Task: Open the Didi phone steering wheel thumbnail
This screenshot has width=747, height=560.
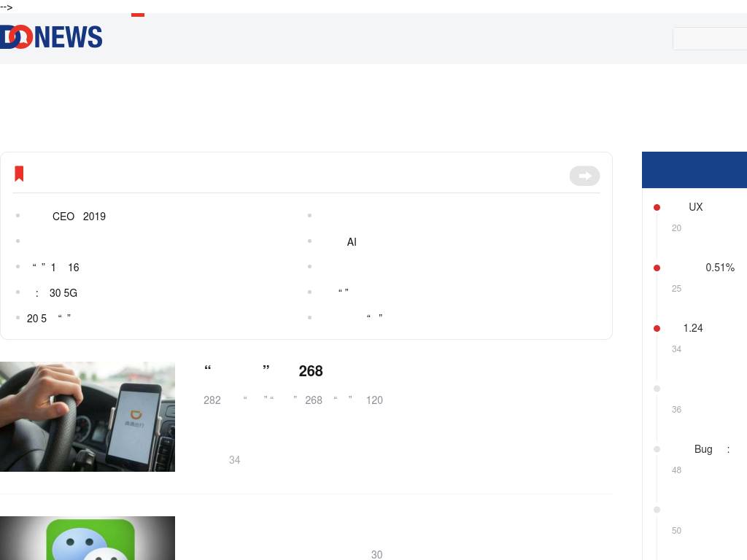Action: click(x=88, y=416)
